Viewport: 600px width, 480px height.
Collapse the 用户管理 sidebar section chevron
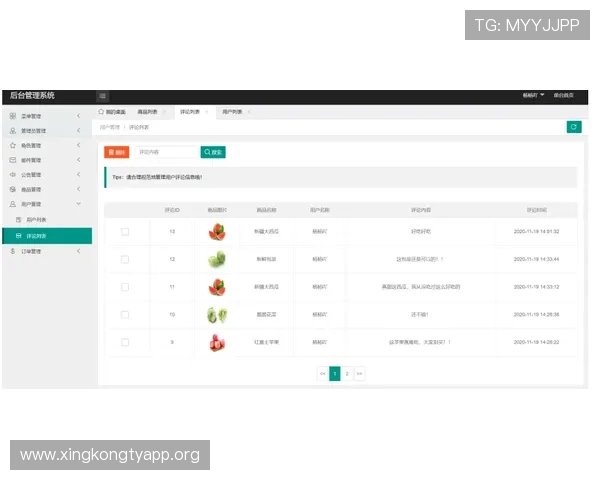pos(79,203)
